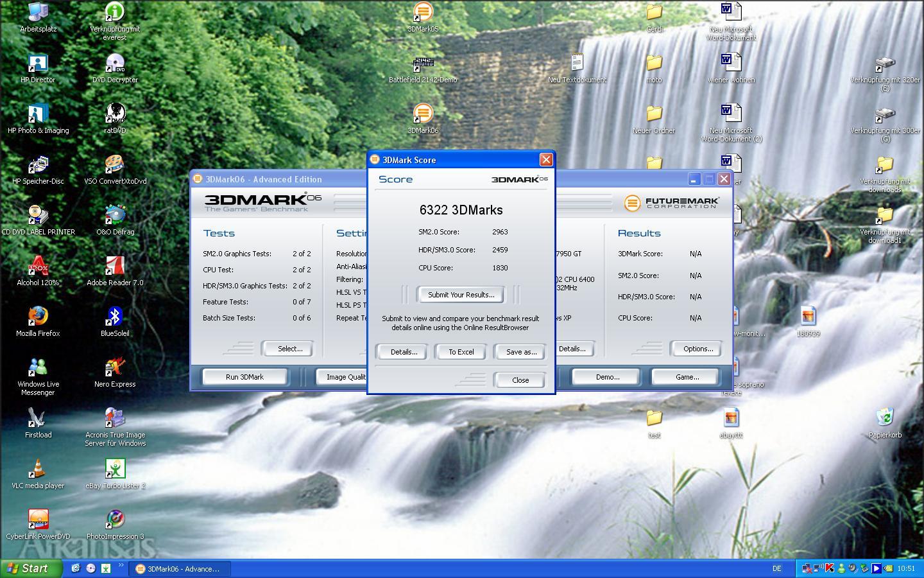Click VSO ConvertXtoDvd icon
924x578 pixels.
tap(115, 170)
